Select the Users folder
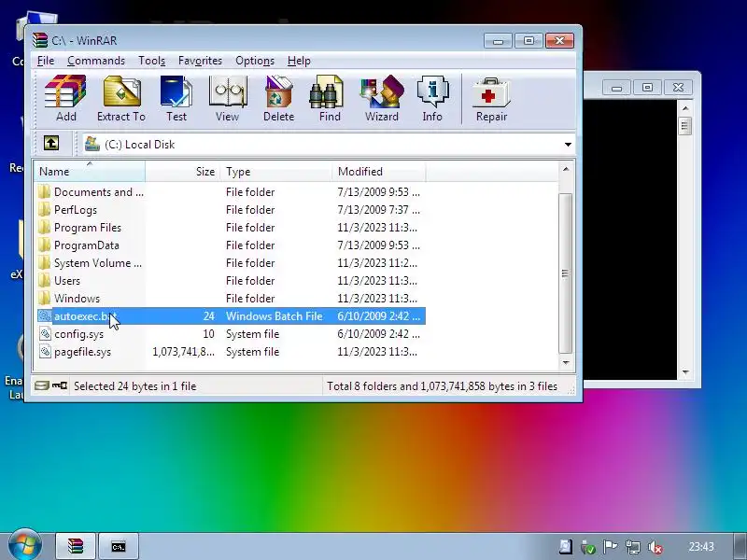 (67, 281)
